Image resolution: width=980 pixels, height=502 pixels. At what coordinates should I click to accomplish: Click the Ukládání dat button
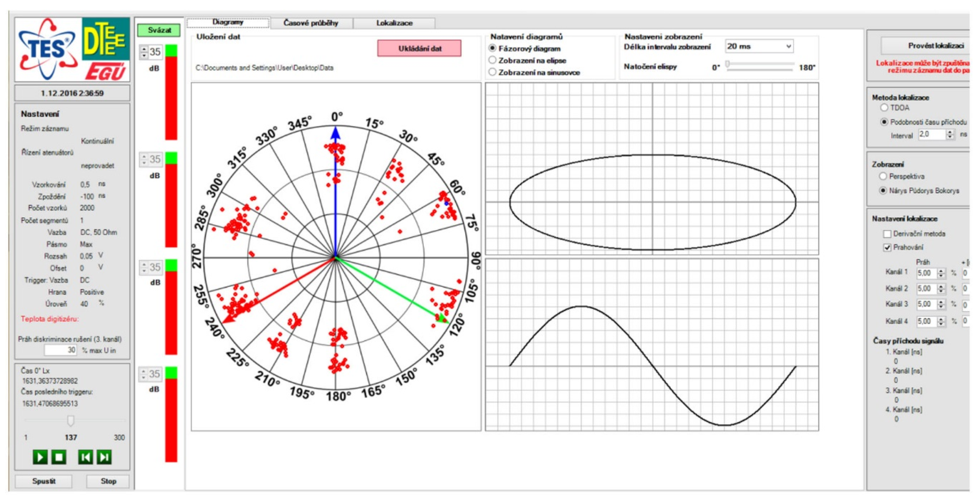(419, 48)
